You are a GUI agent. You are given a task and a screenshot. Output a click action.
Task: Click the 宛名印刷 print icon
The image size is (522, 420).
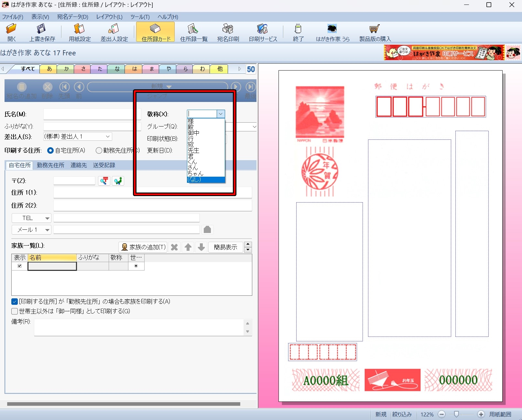(x=228, y=32)
